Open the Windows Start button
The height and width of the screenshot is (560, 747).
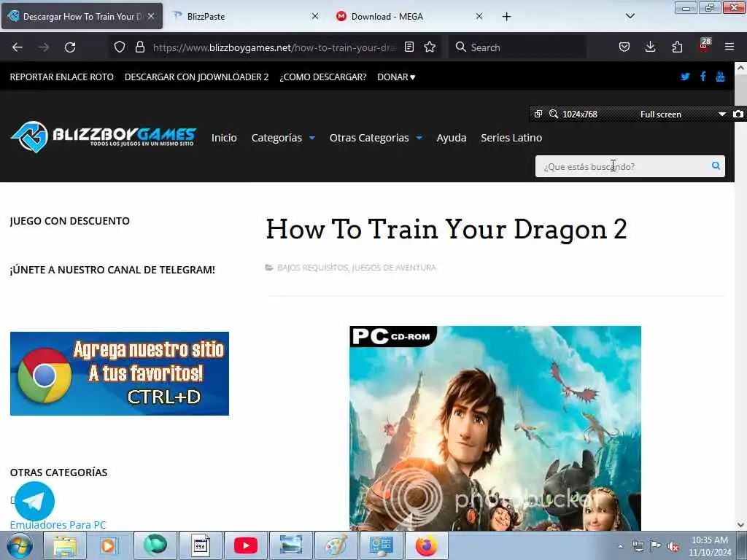pyautogui.click(x=20, y=545)
